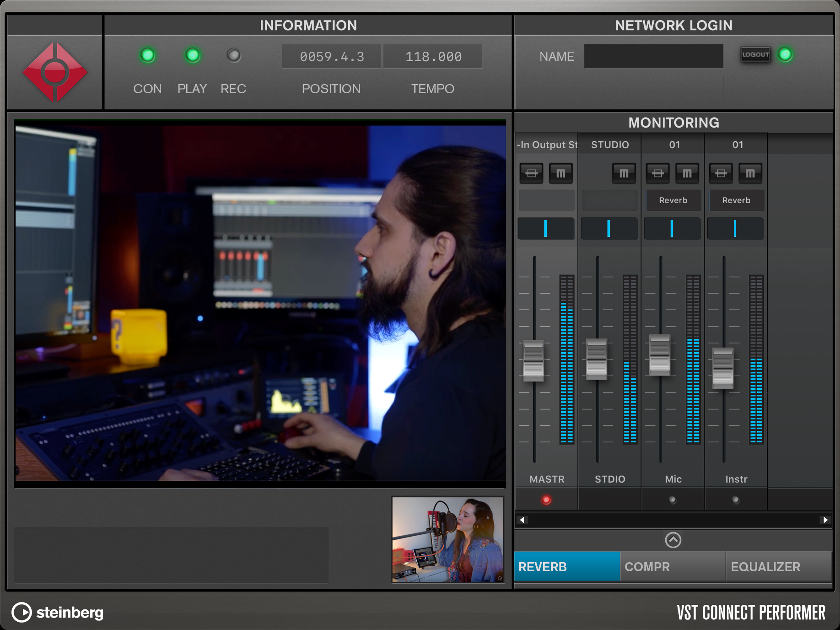Mute the STUDIO channel
This screenshot has height=630, width=840.
click(624, 173)
